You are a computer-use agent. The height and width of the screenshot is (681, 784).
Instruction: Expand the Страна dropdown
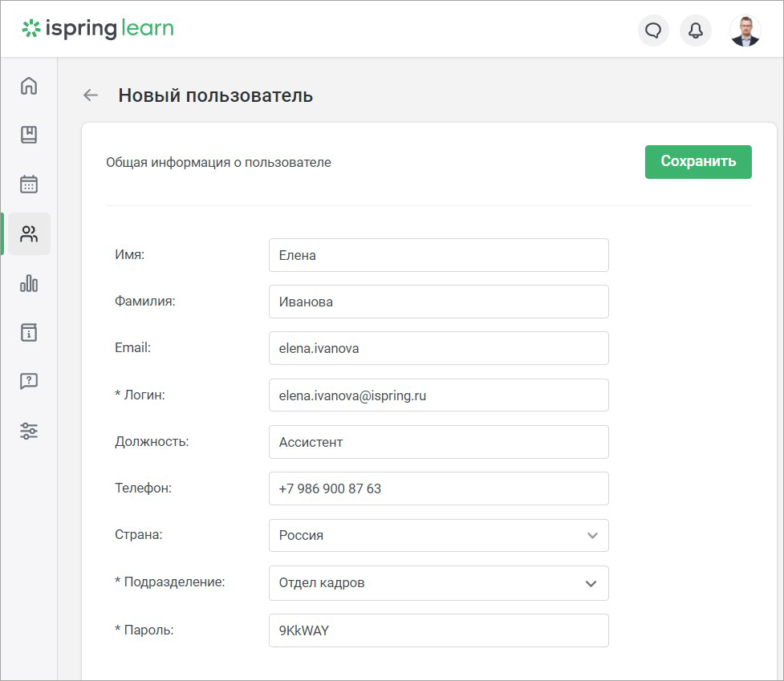pyautogui.click(x=438, y=536)
